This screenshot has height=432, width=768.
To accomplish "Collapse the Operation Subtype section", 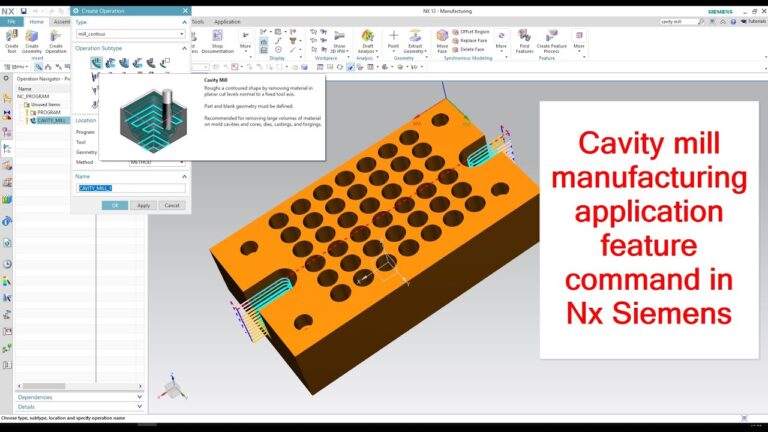I will click(184, 48).
